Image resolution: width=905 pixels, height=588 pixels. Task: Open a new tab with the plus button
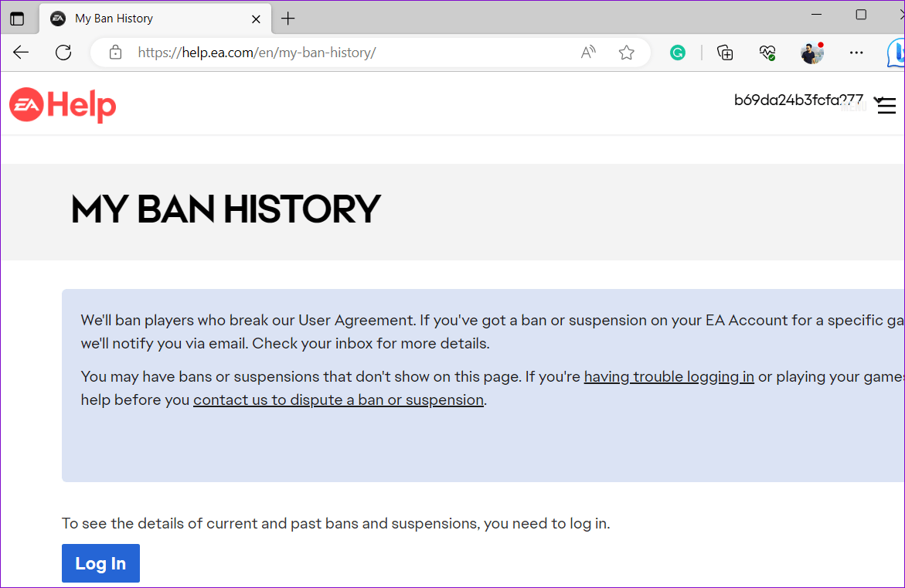[x=288, y=19]
